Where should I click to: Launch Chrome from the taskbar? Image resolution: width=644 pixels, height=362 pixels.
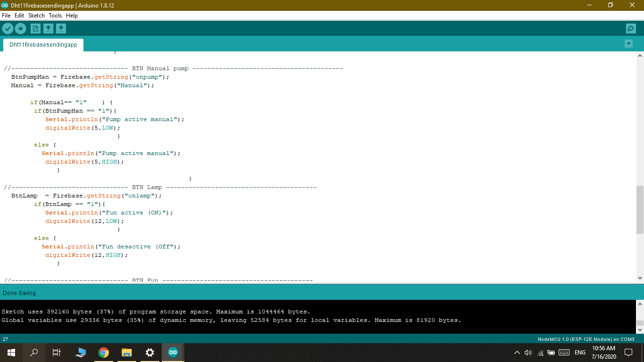103,352
